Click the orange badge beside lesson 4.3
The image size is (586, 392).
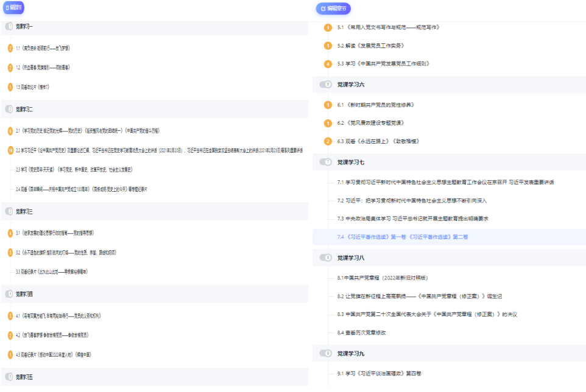[10, 354]
